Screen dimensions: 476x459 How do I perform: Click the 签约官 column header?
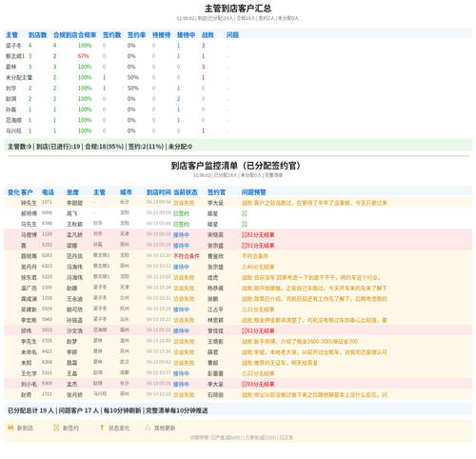pyautogui.click(x=216, y=192)
